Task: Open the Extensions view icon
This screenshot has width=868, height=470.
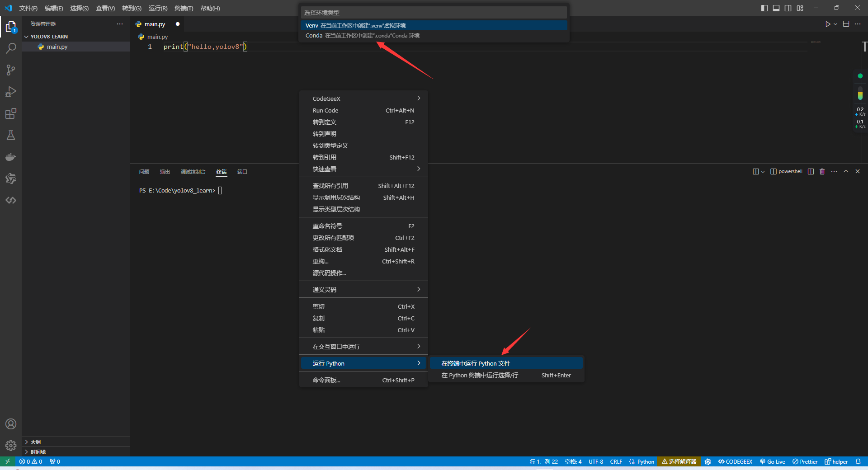Action: [11, 113]
